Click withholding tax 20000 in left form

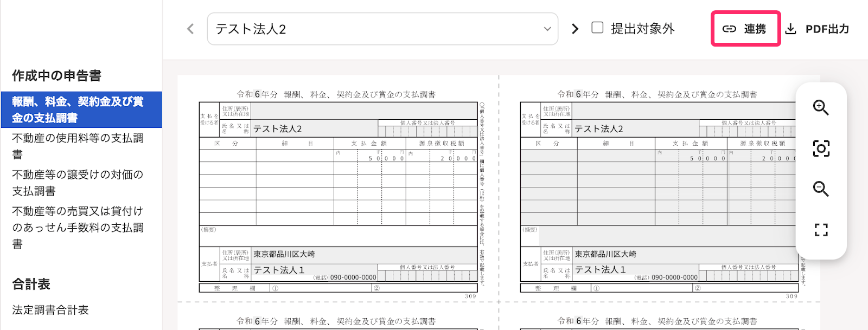(x=458, y=158)
